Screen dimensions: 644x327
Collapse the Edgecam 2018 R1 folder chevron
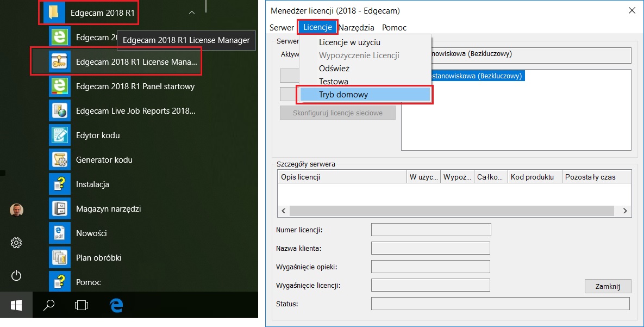(x=192, y=13)
